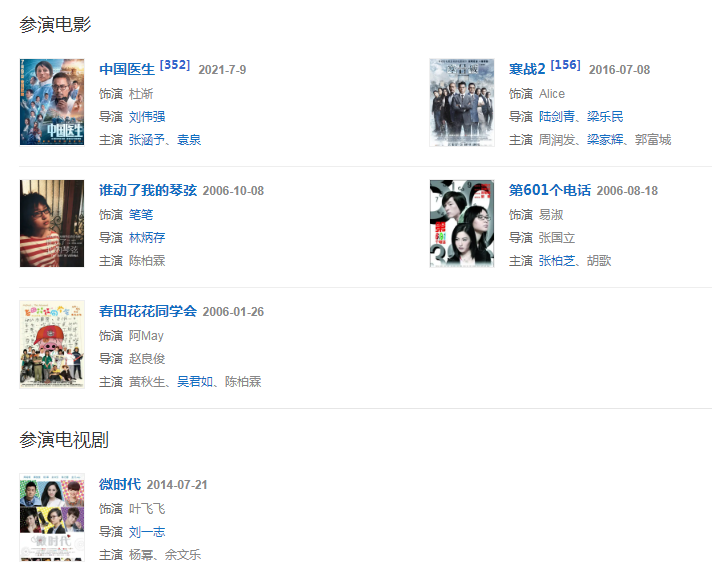Open reference [352] citation
Viewport: 712px width, 569px height.
coord(175,65)
